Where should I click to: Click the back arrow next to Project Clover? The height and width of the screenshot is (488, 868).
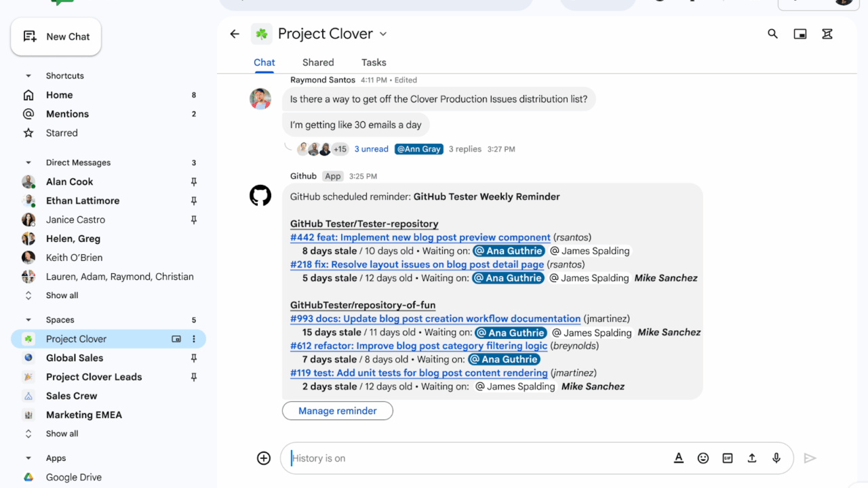[235, 34]
